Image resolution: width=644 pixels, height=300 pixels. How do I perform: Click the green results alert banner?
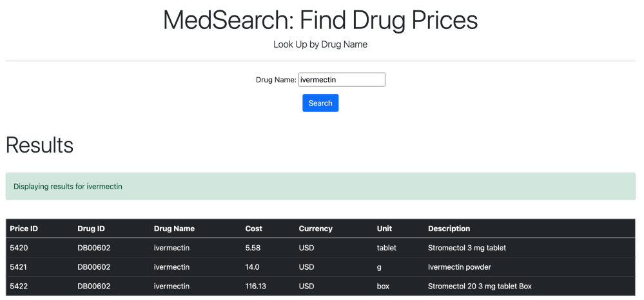320,187
